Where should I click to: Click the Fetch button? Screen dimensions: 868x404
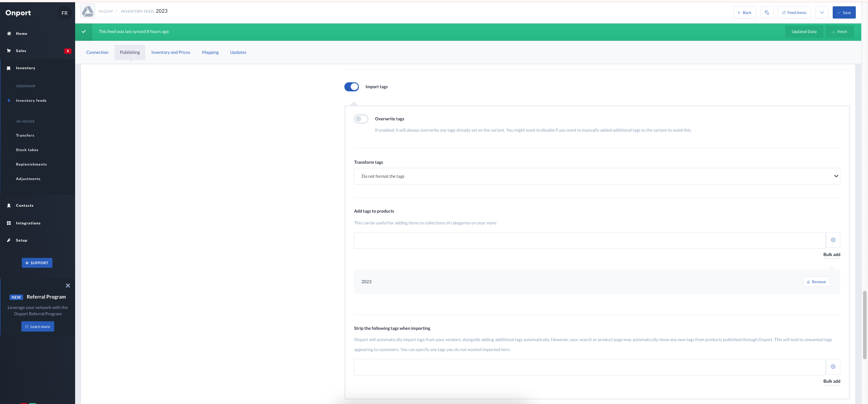[839, 32]
